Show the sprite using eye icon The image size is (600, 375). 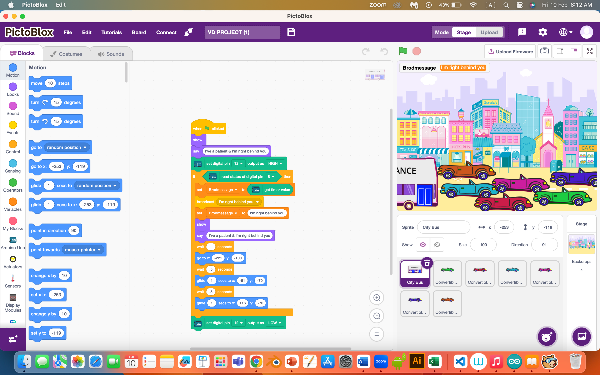click(x=423, y=245)
